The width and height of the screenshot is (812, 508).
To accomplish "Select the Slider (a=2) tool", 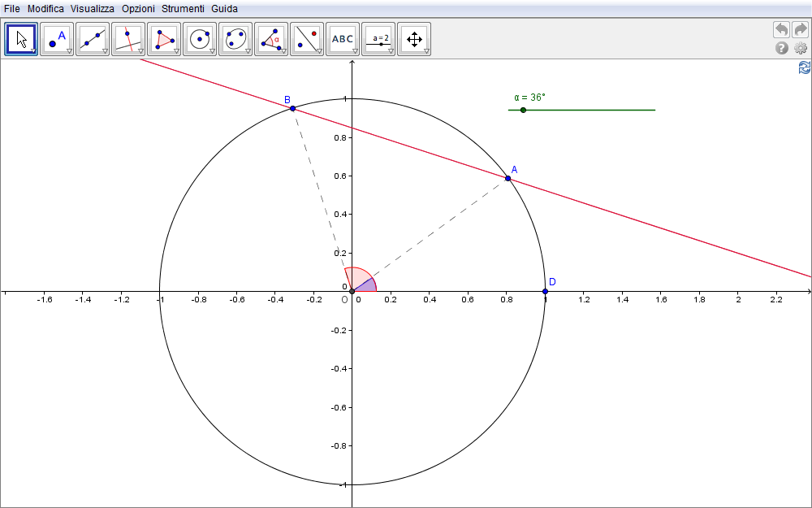I will coord(378,38).
